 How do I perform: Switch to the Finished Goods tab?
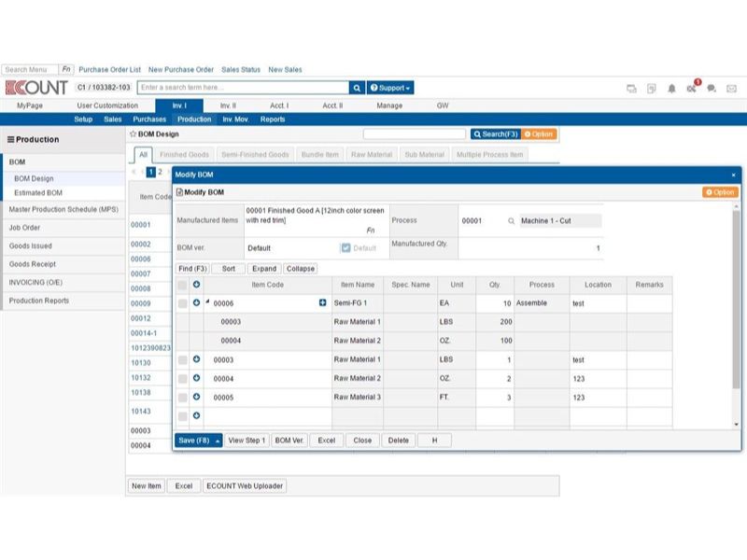pos(184,155)
